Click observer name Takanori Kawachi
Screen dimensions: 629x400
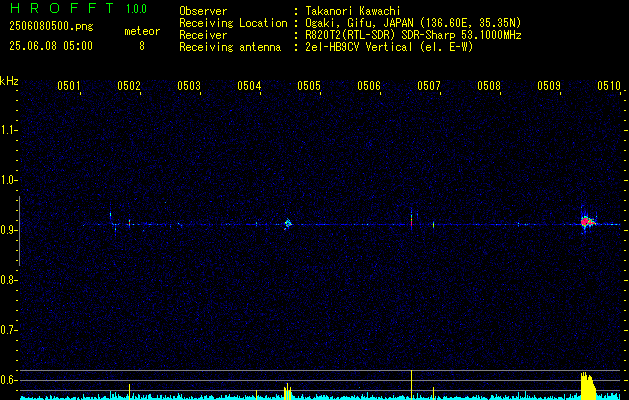pyautogui.click(x=353, y=11)
